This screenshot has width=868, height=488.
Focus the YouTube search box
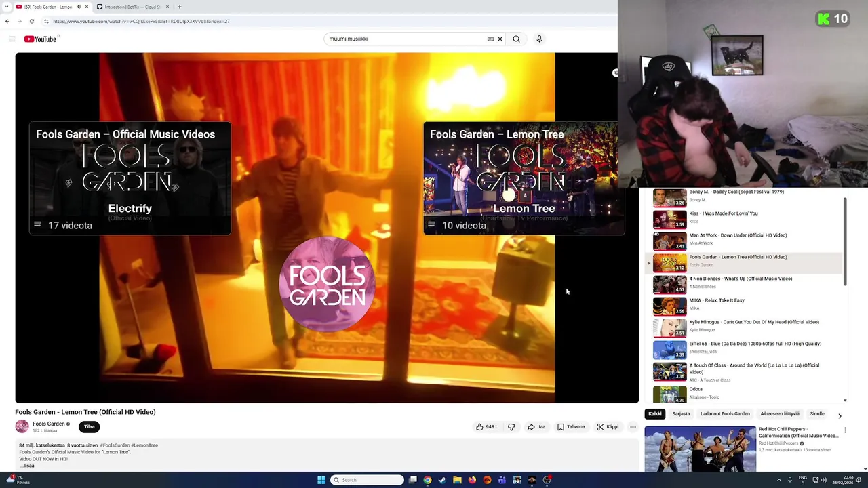pyautogui.click(x=406, y=39)
